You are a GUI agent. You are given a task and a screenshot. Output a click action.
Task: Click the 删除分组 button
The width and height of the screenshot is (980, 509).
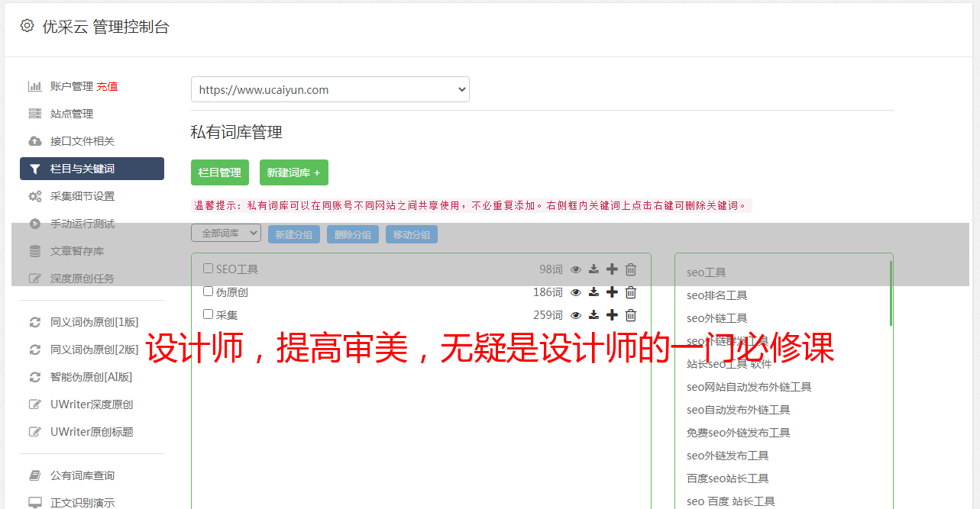[x=353, y=234]
